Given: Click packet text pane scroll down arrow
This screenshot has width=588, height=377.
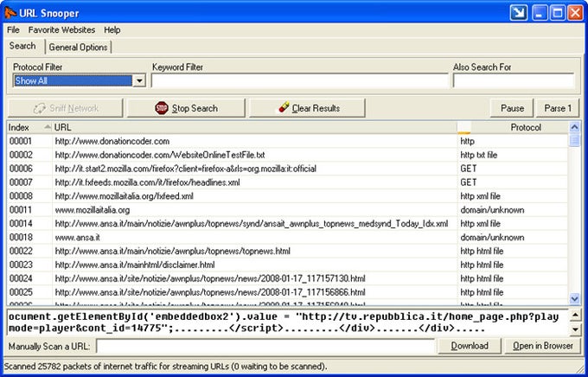Looking at the screenshot, I should tap(575, 329).
